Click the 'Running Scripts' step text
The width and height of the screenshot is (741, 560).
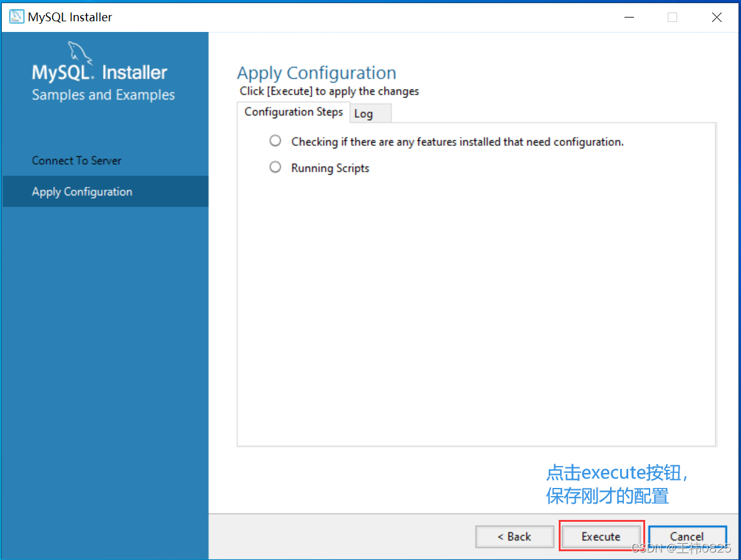330,169
